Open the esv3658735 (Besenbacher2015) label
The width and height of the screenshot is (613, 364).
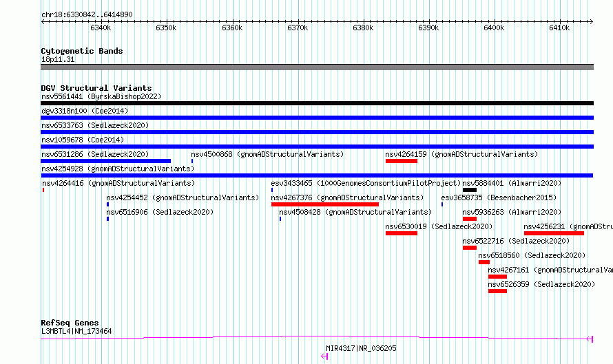tap(499, 197)
